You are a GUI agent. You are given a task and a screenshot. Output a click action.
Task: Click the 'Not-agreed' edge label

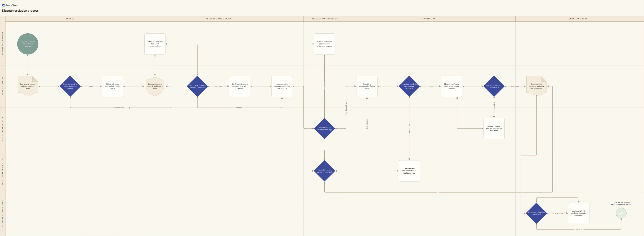[367, 124]
